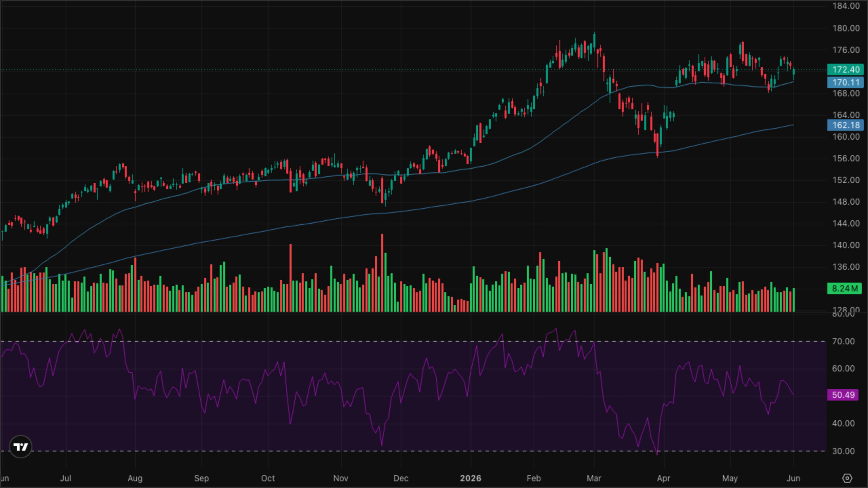This screenshot has height=488, width=868.
Task: Click the May label on time axis
Action: point(730,478)
